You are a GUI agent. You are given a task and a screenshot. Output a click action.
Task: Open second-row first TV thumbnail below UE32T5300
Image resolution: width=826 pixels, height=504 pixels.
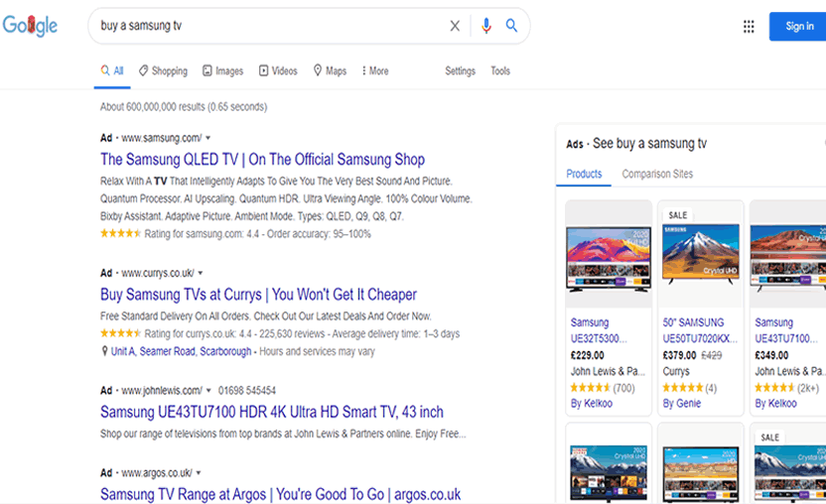[609, 472]
